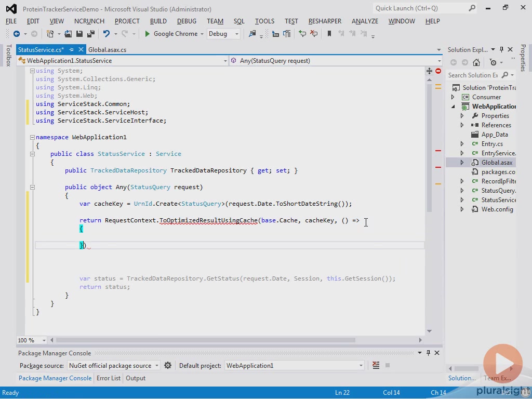The width and height of the screenshot is (532, 399).
Task: Open the RESHARPER menu
Action: coord(325,21)
